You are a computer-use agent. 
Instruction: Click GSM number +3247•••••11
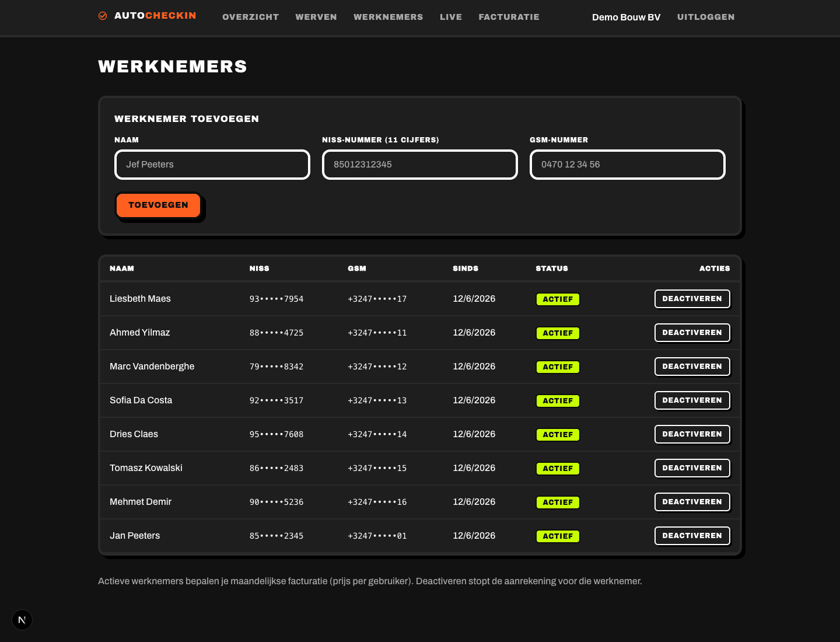pos(377,333)
